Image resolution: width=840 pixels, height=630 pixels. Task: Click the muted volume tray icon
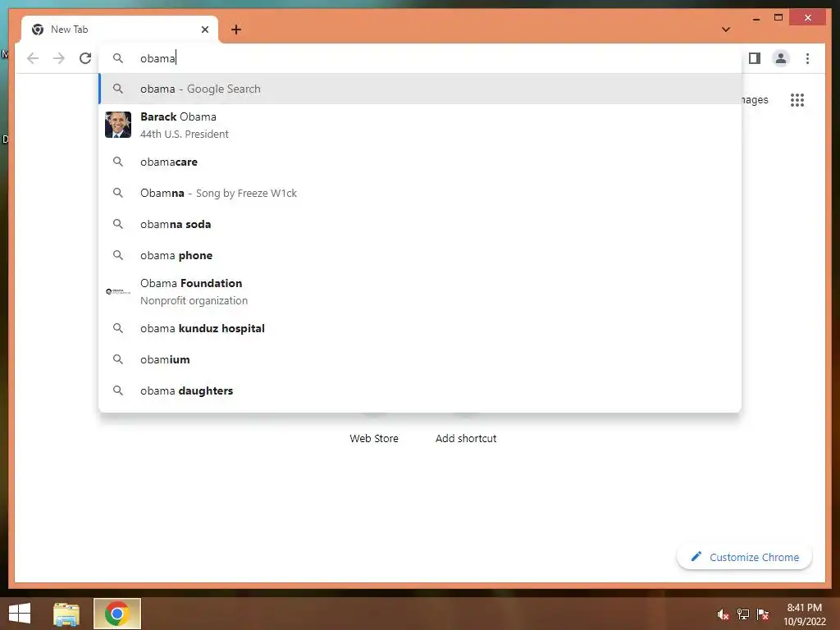coord(724,614)
